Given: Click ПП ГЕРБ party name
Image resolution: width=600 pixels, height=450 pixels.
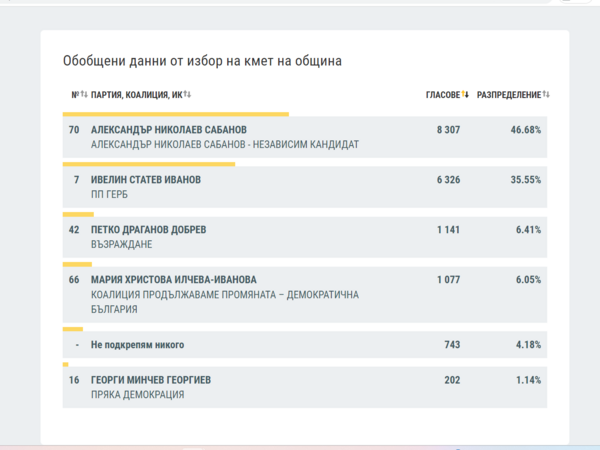Looking at the screenshot, I should point(109,194).
